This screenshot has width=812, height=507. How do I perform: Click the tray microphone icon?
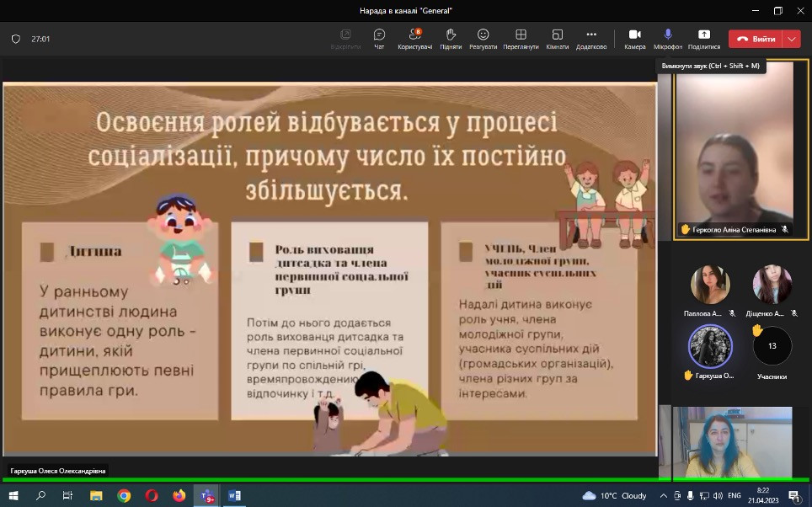point(691,495)
